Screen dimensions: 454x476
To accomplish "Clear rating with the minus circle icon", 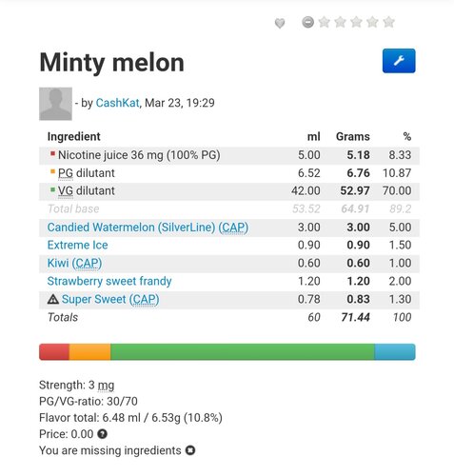I will (307, 22).
